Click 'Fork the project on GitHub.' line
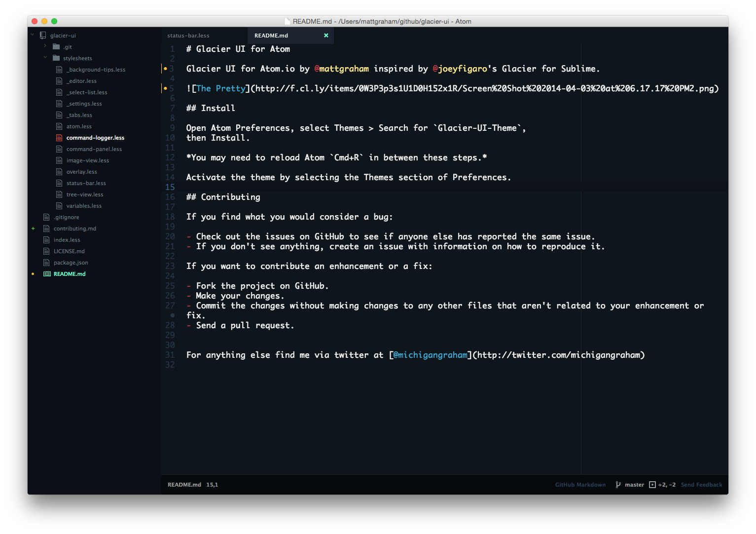This screenshot has width=756, height=534. (x=257, y=286)
